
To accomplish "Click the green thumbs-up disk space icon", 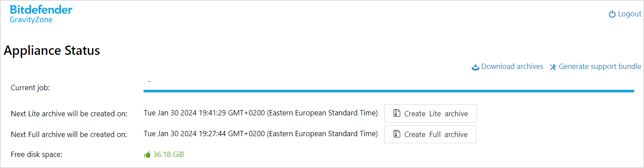I will click(147, 155).
